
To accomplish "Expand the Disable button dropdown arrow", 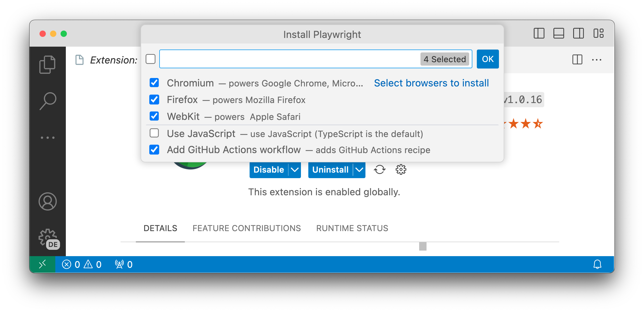I will coord(295,170).
